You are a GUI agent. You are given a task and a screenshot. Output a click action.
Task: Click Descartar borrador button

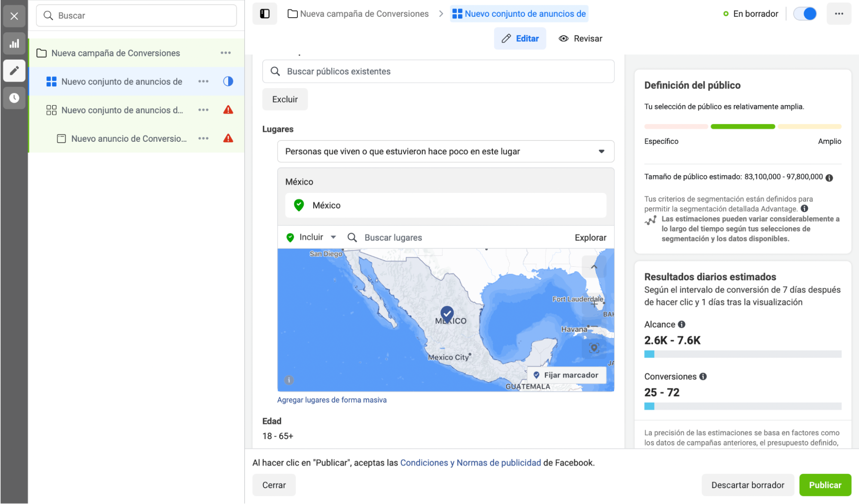click(748, 485)
